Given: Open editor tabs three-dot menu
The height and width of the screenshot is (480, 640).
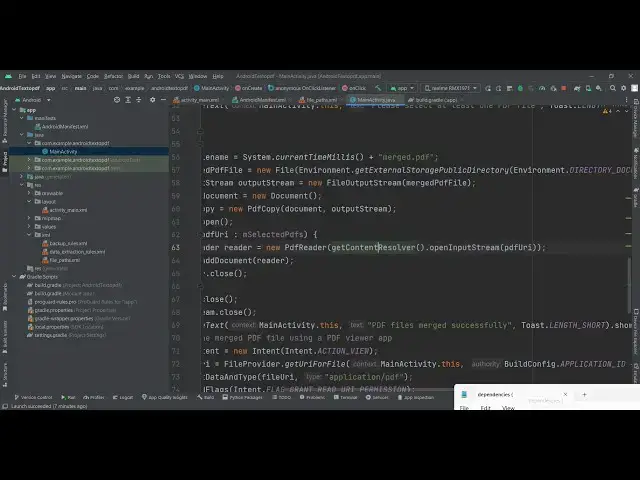Looking at the screenshot, I should point(627,100).
